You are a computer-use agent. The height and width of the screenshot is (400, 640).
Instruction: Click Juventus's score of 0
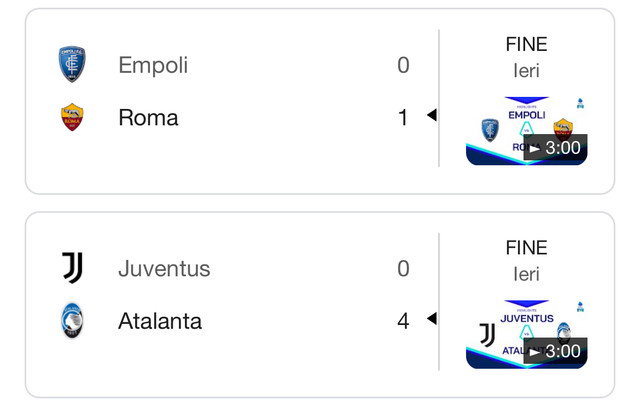[x=403, y=269]
